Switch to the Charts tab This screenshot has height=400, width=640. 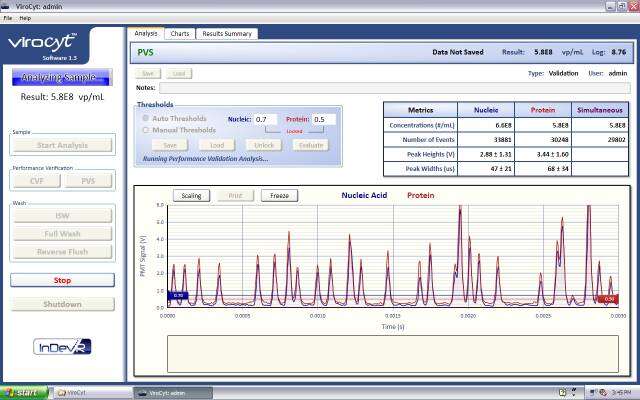179,33
